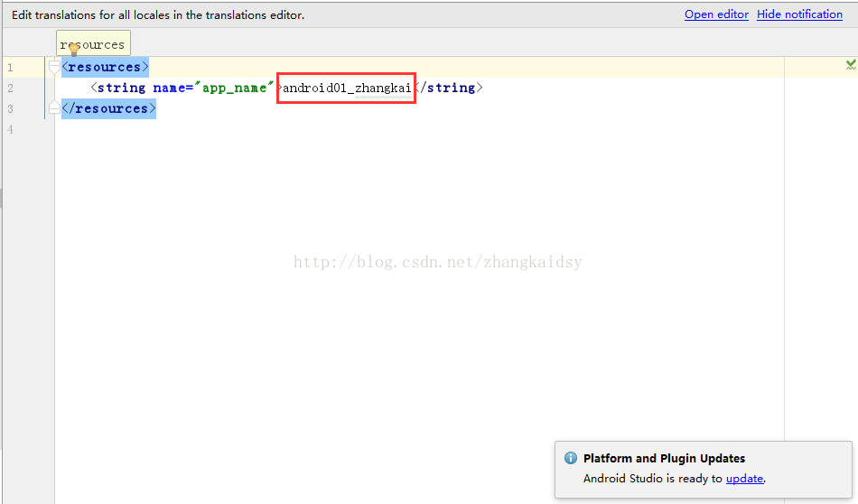Click the lightbulb quick-fix icon

[74, 50]
